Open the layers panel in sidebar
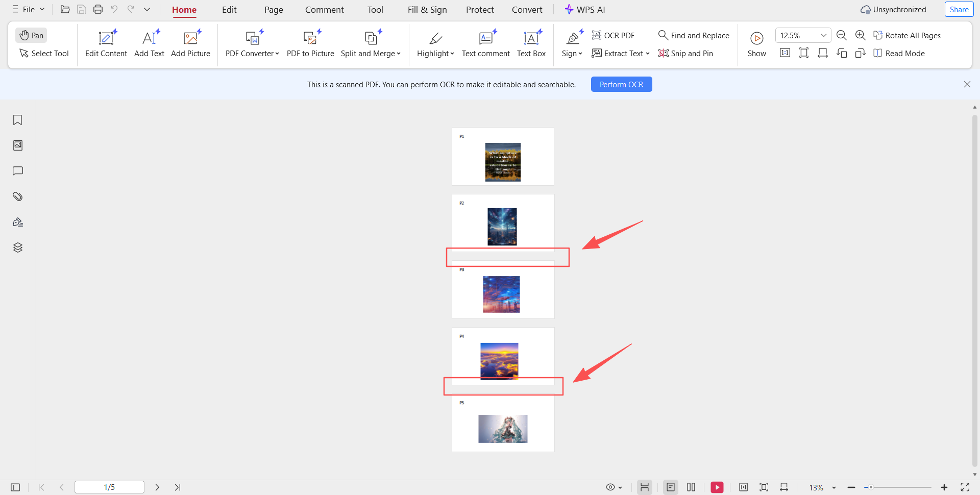The width and height of the screenshot is (980, 495). tap(18, 247)
